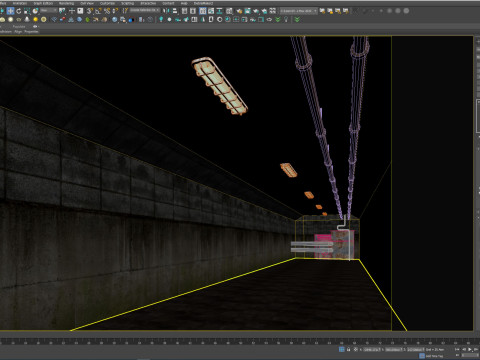The width and height of the screenshot is (480, 360).
Task: Open the Material Editor
Action: [x=229, y=11]
